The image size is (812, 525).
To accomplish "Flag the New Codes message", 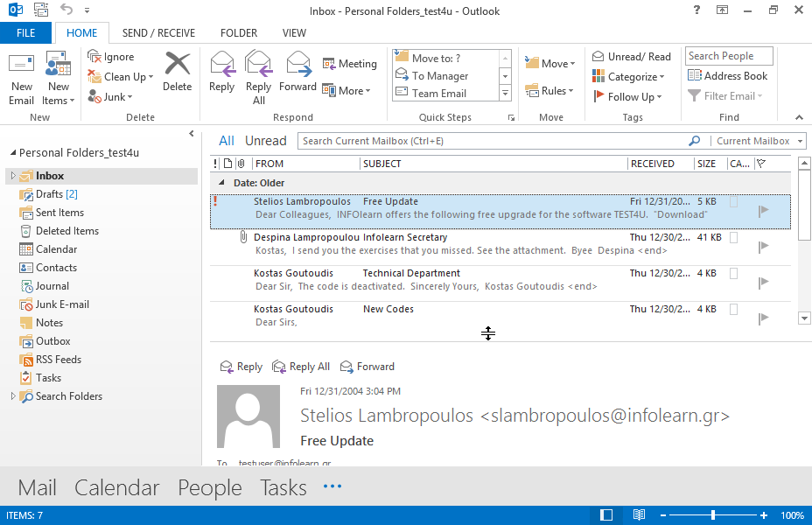I will coord(763,318).
